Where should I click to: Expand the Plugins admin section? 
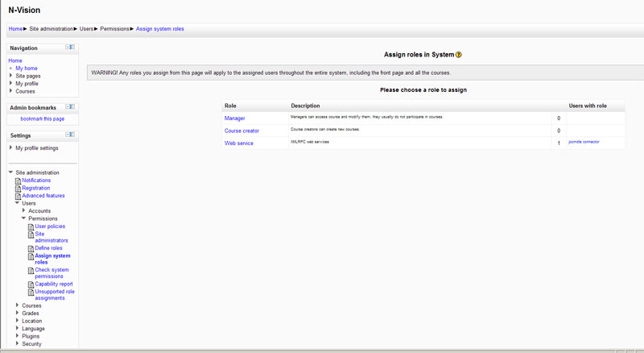pyautogui.click(x=18, y=336)
